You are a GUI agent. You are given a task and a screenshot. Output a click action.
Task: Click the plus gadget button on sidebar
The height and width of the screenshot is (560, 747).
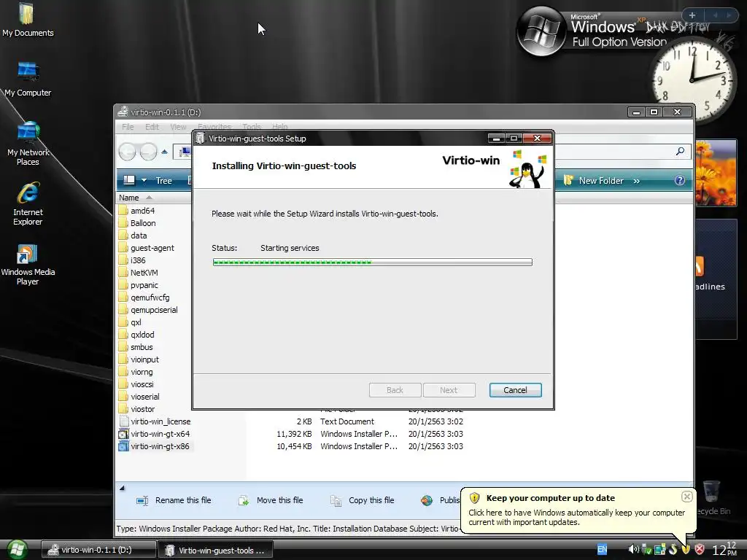tap(692, 15)
